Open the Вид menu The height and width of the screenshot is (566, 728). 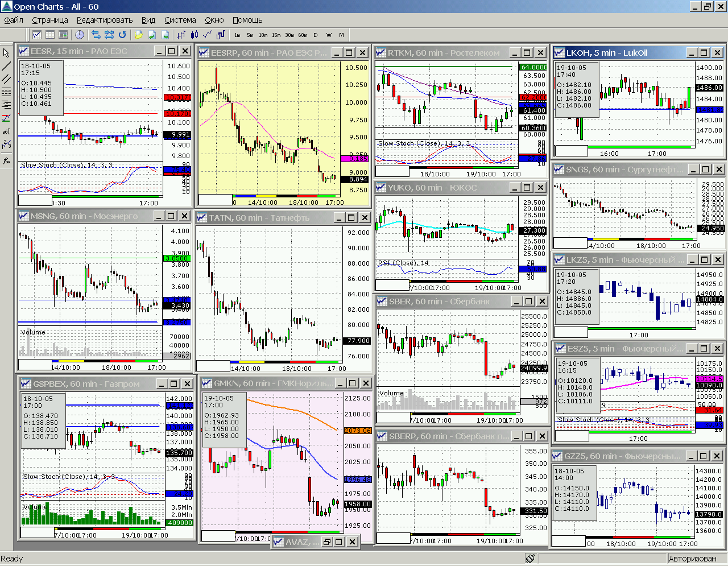(x=148, y=20)
